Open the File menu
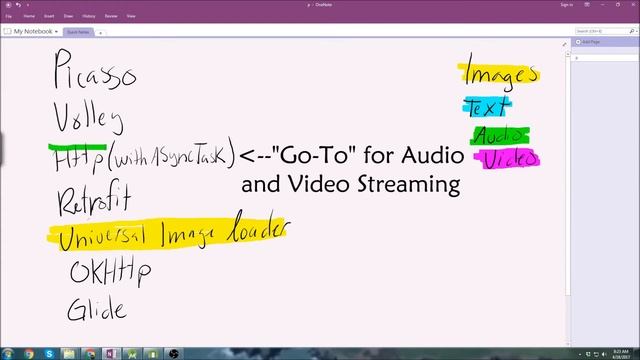 [x=9, y=16]
